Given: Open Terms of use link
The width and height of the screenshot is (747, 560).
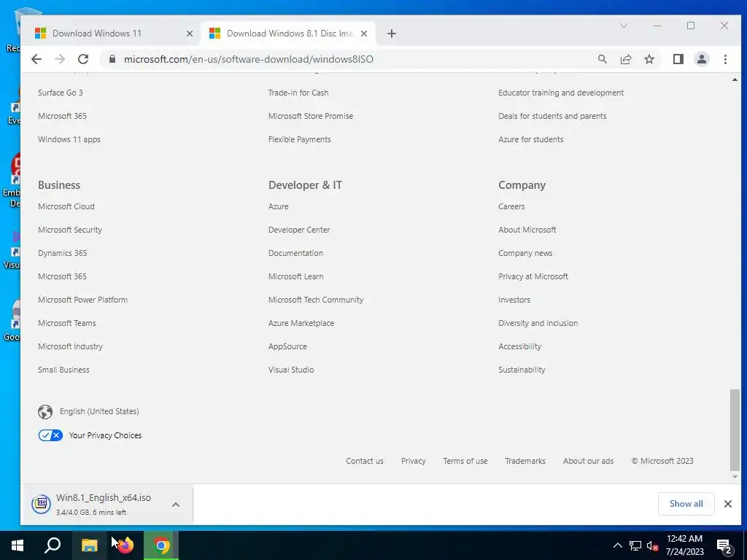Looking at the screenshot, I should pos(465,461).
